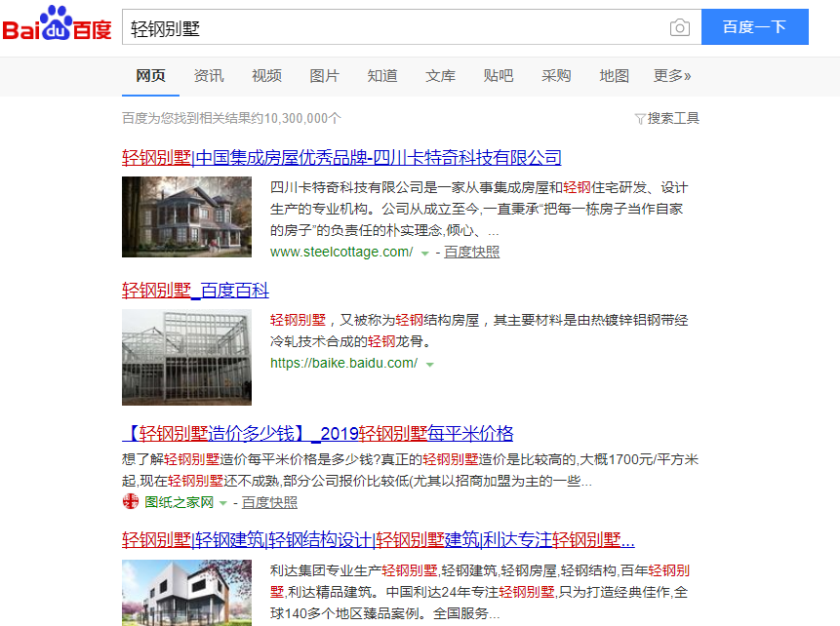Click 图纸之家网 source link

click(x=179, y=502)
